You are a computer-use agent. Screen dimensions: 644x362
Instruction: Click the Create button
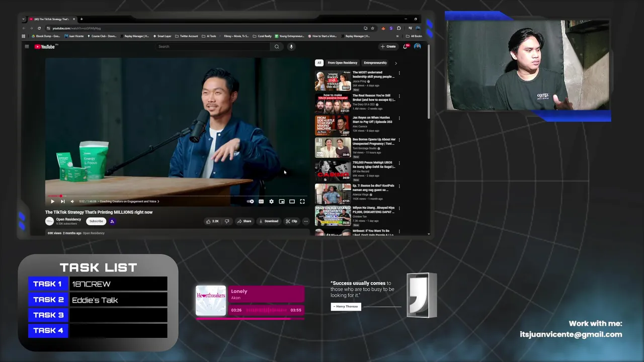tap(388, 46)
